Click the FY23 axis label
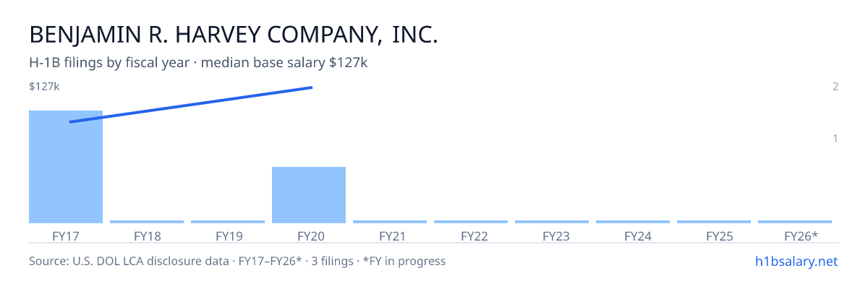The image size is (868, 289). pyautogui.click(x=552, y=236)
